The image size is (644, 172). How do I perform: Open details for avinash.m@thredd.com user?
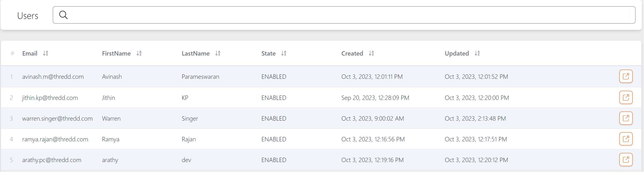click(x=626, y=76)
